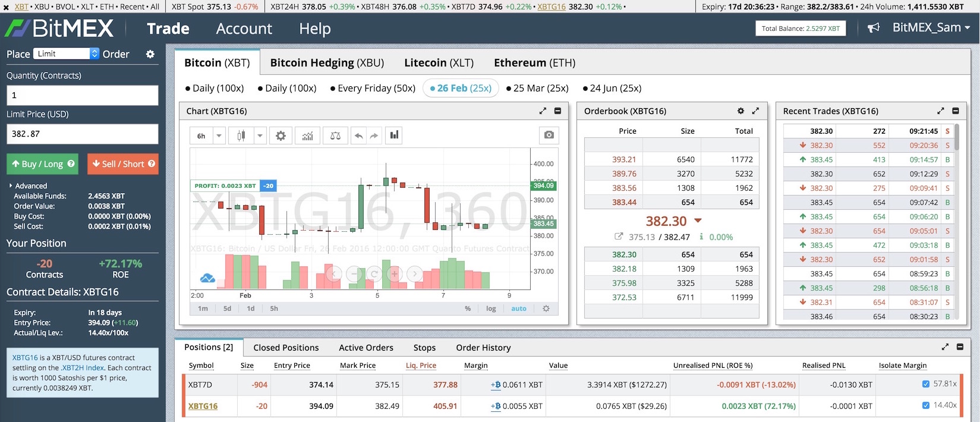Viewport: 980px width, 422px height.
Task: Expand the Recent Trades panel to fullscreen
Action: pyautogui.click(x=941, y=111)
